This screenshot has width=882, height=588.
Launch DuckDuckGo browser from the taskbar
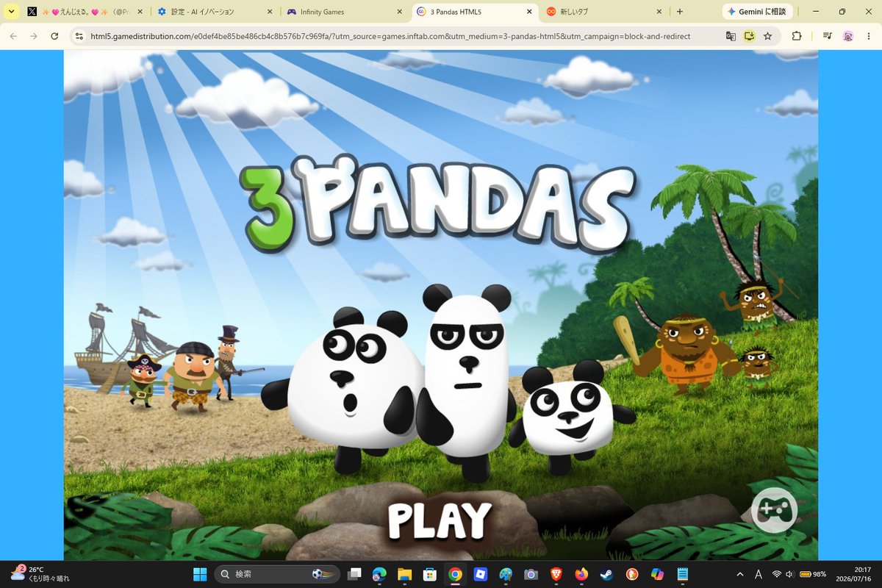click(632, 574)
